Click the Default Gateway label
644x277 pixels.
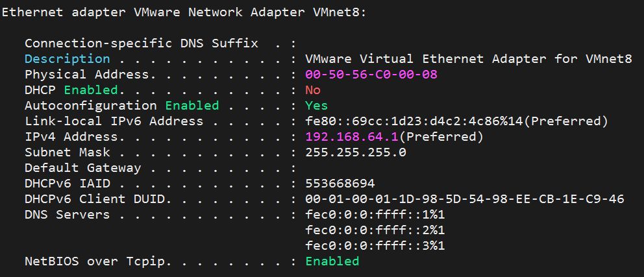[83, 168]
